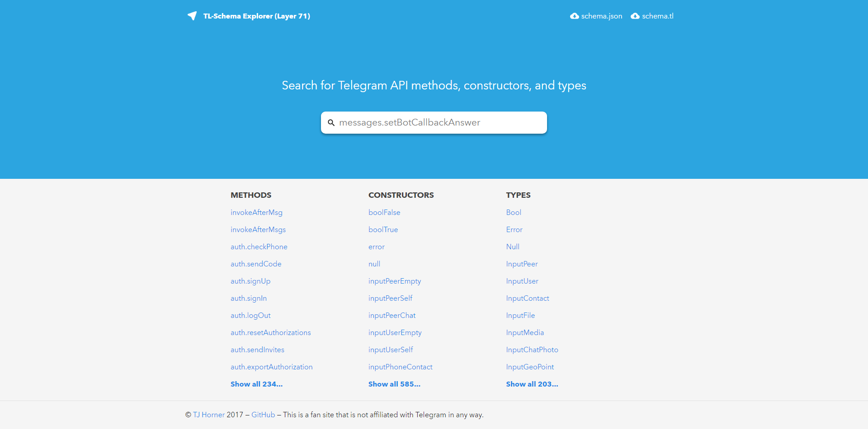Open the GitHub link in footer

[x=263, y=415]
